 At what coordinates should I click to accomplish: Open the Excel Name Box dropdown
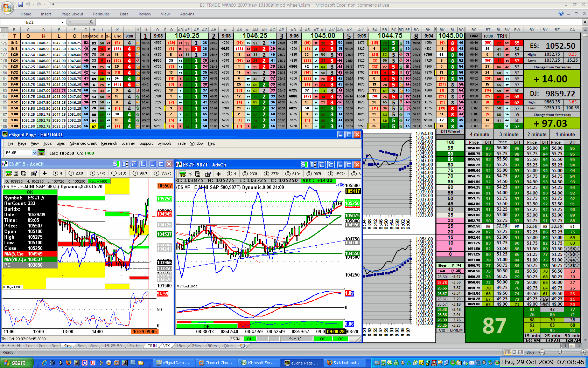click(62, 22)
